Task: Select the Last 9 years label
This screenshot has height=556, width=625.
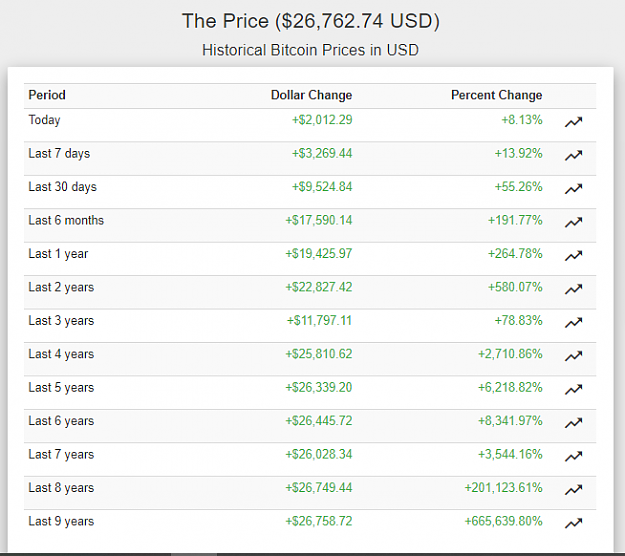Action: click(x=61, y=522)
